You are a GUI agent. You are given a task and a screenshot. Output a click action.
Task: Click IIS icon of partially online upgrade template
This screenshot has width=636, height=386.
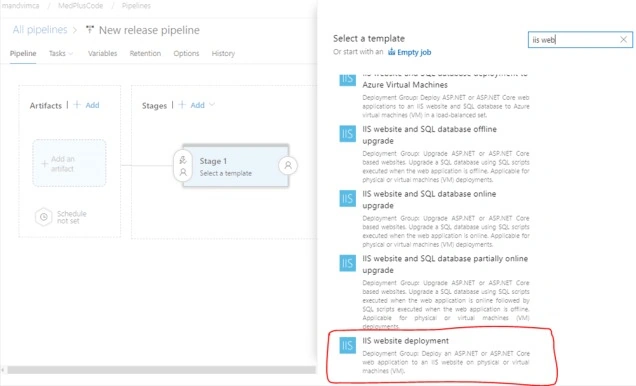pos(348,264)
